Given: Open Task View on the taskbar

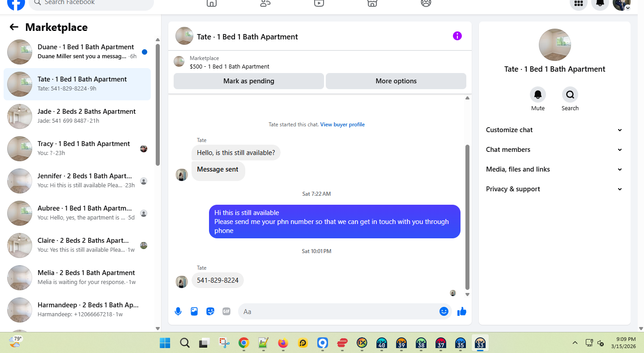Looking at the screenshot, I should pyautogui.click(x=204, y=343).
